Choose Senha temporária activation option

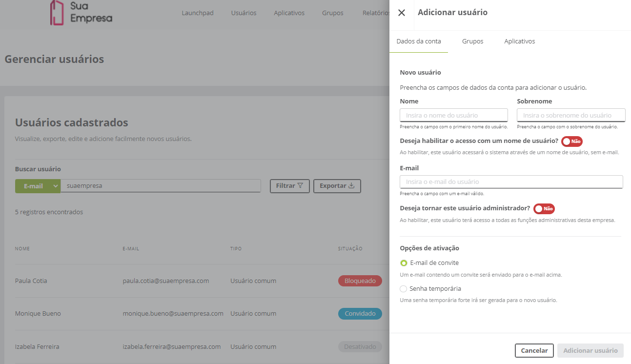point(404,289)
